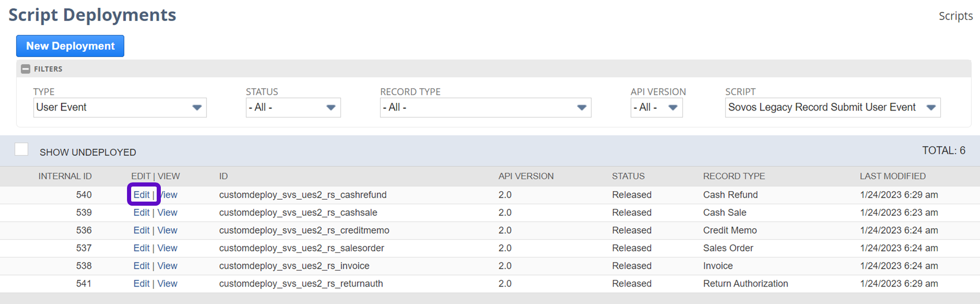The height and width of the screenshot is (304, 980).
Task: Open the Script filter dropdown
Action: pos(832,107)
